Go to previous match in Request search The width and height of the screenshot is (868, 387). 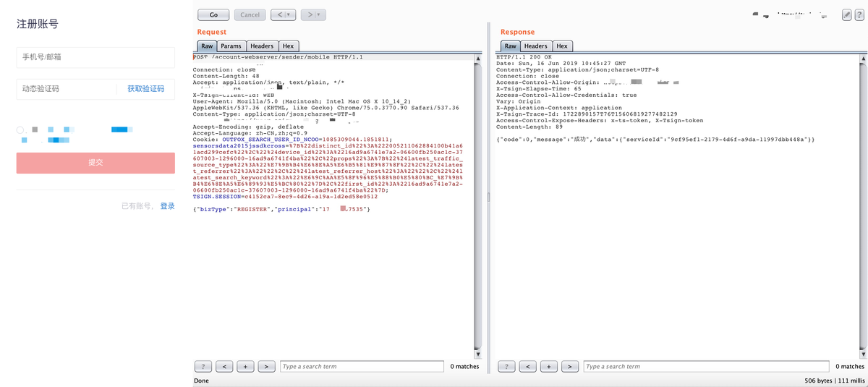point(225,367)
